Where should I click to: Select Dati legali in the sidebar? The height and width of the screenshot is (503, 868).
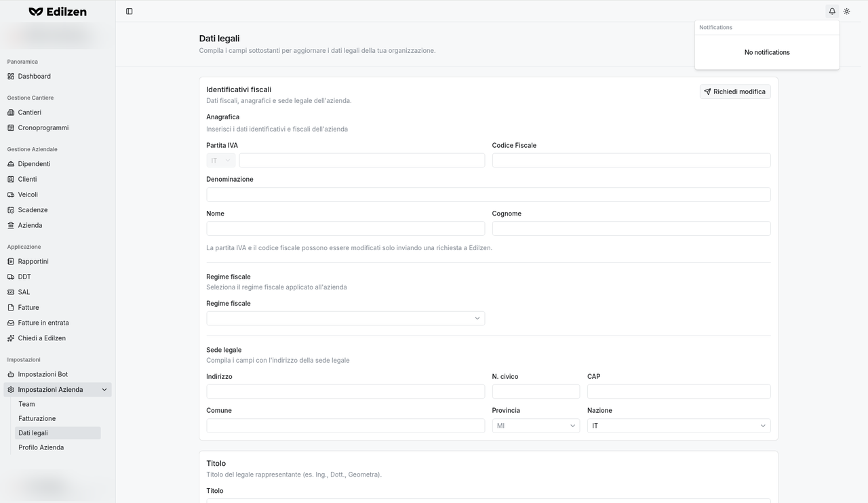tap(58, 433)
